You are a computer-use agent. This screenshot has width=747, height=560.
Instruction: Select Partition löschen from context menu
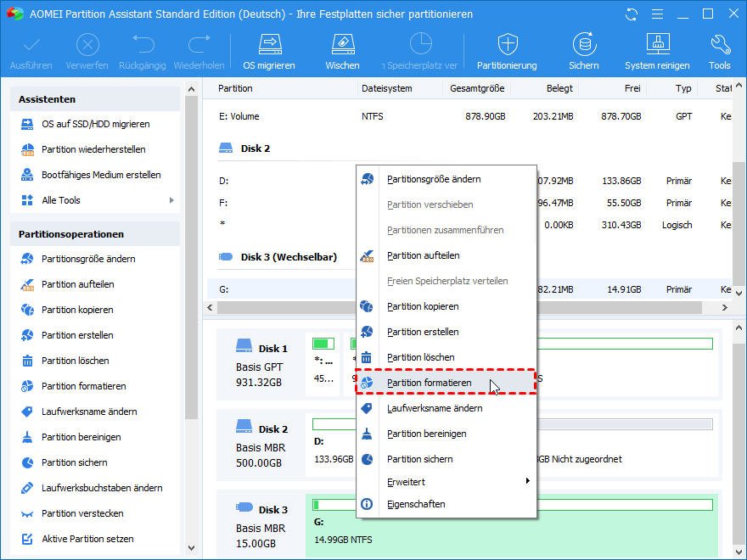(420, 357)
